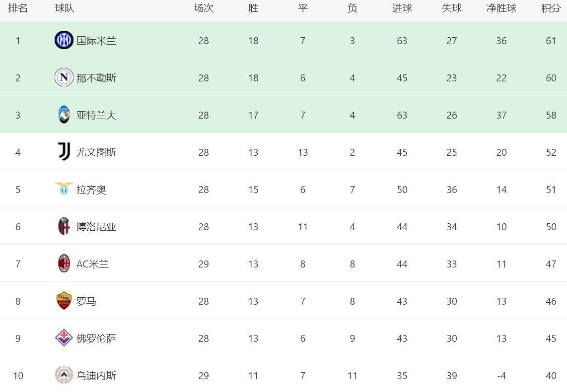Select Napoli's 60 points cell
The height and width of the screenshot is (392, 567).
pos(551,78)
